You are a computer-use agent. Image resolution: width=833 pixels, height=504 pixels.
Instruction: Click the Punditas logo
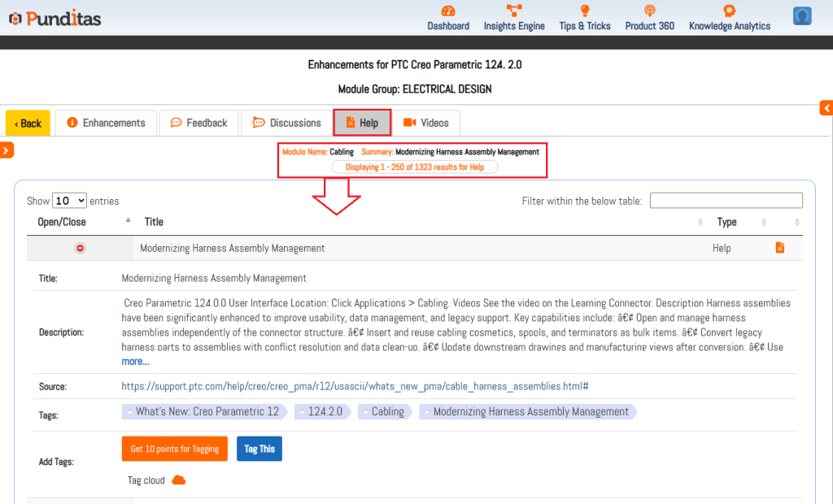click(55, 18)
